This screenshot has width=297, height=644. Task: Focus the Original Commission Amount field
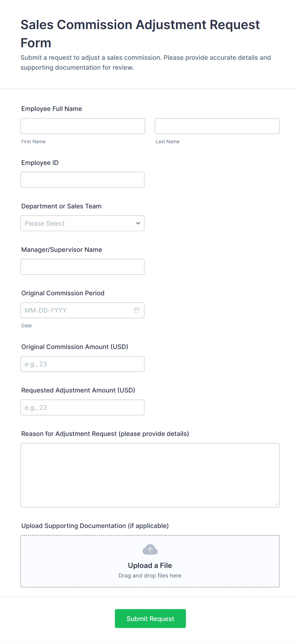point(82,364)
